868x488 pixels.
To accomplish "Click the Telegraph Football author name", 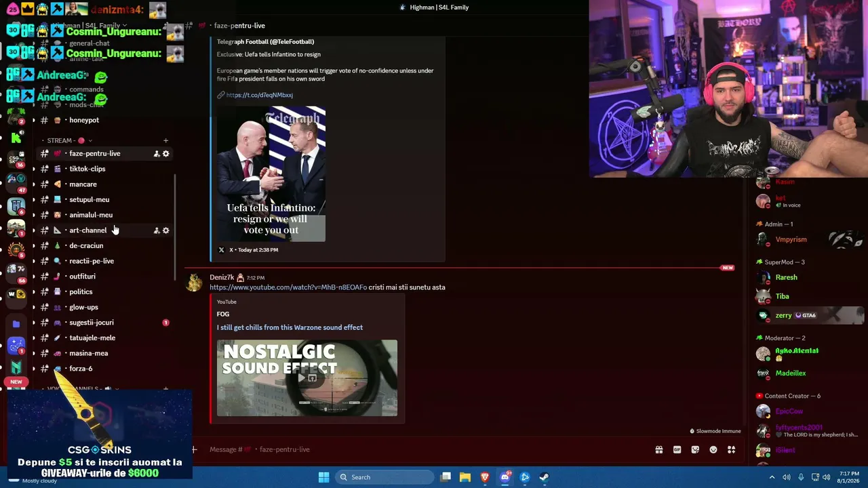I will pos(265,42).
